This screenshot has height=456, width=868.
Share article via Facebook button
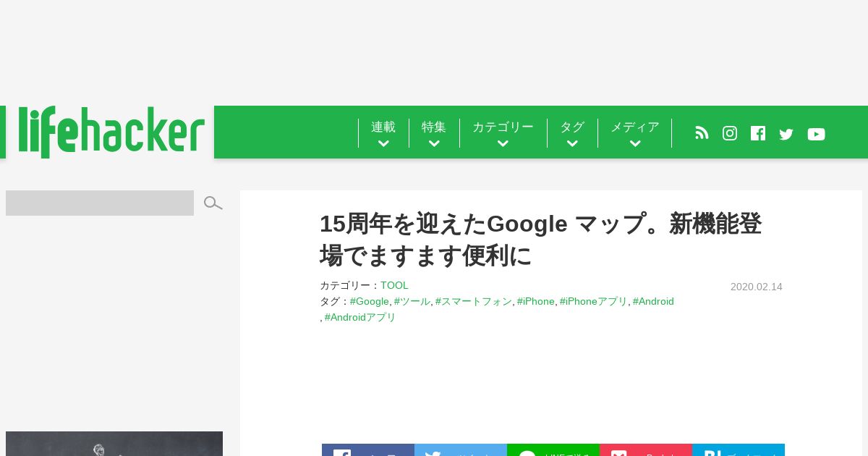point(368,450)
